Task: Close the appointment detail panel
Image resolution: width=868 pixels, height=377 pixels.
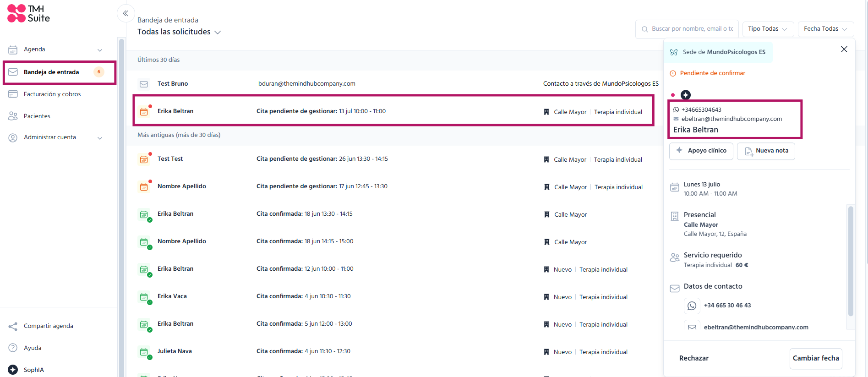Action: 844,49
